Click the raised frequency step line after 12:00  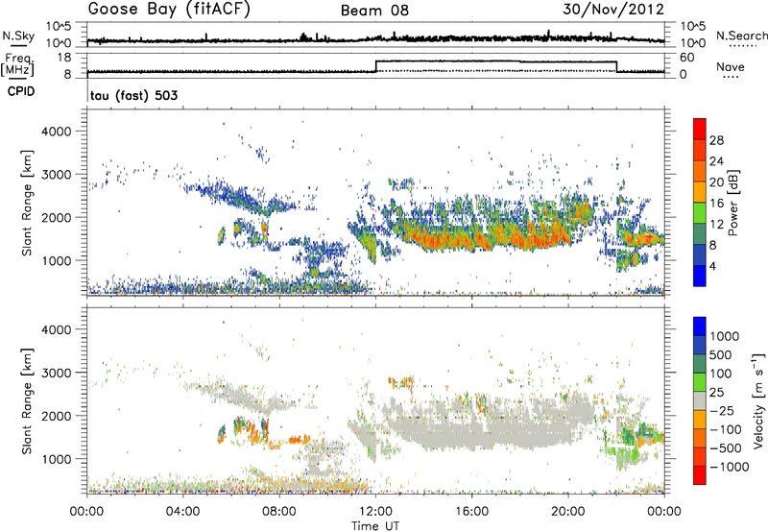pos(495,61)
